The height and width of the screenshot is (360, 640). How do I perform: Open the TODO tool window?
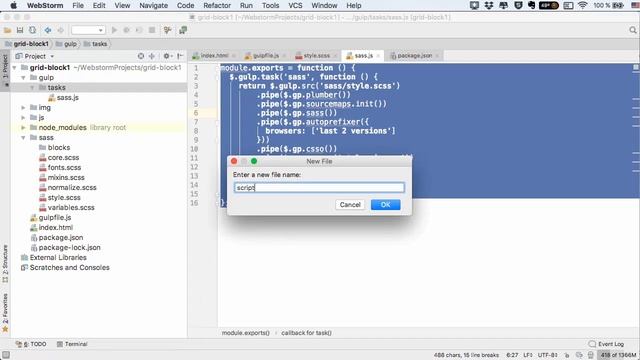pyautogui.click(x=31, y=344)
